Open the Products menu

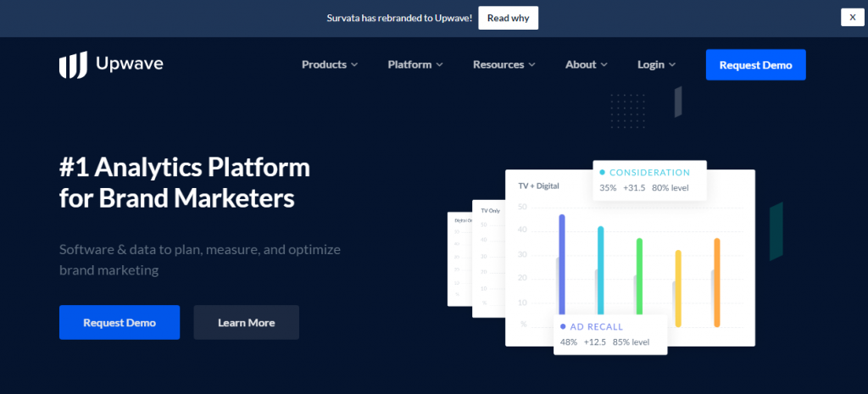coord(330,64)
